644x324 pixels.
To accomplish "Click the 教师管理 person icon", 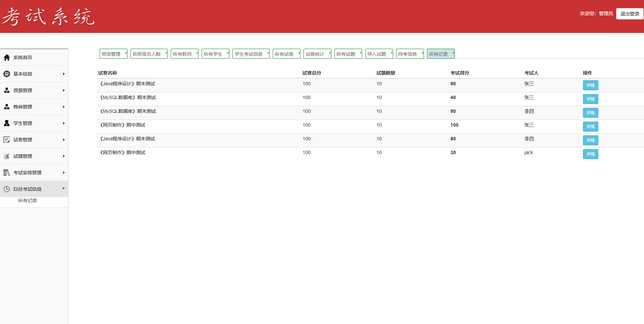I will tap(7, 107).
